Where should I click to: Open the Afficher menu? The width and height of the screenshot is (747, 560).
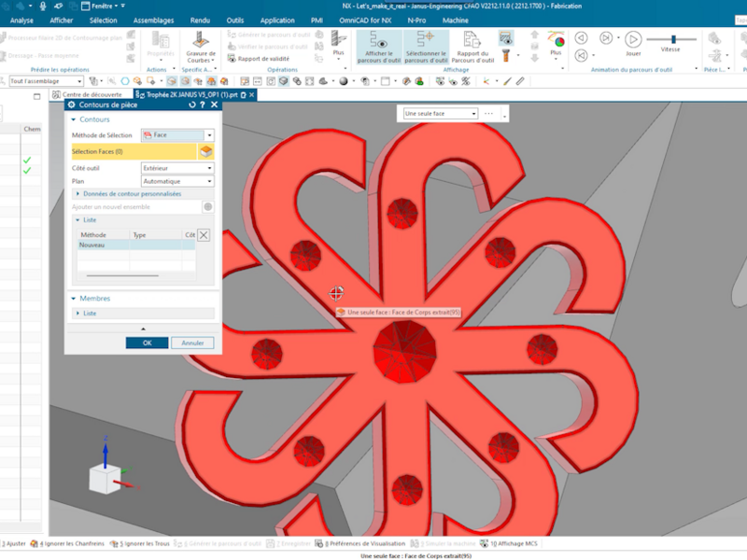coord(62,21)
